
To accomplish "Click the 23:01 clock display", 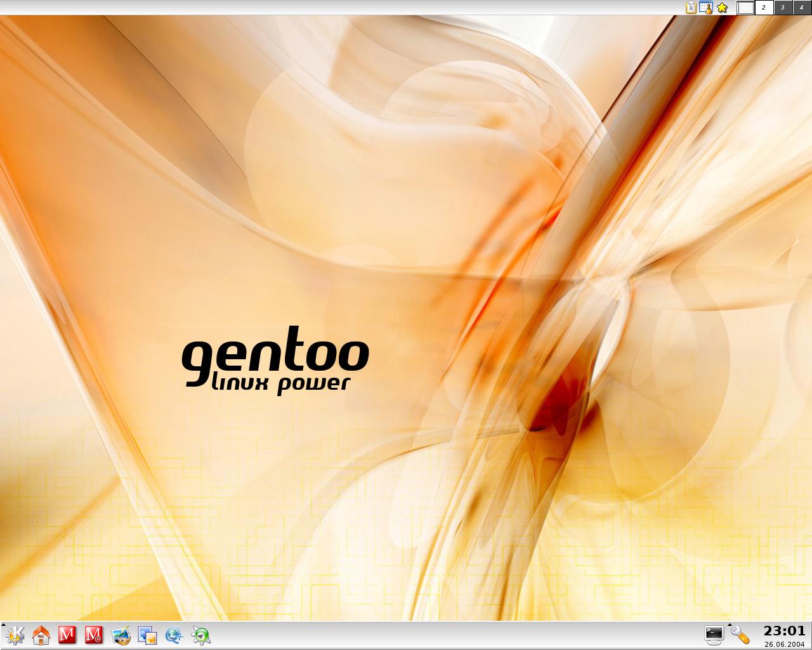I will tap(785, 631).
